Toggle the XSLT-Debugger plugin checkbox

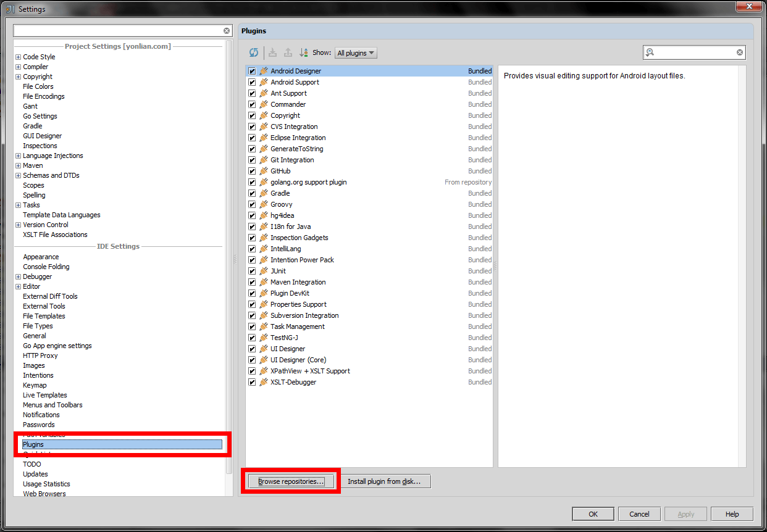pos(252,382)
